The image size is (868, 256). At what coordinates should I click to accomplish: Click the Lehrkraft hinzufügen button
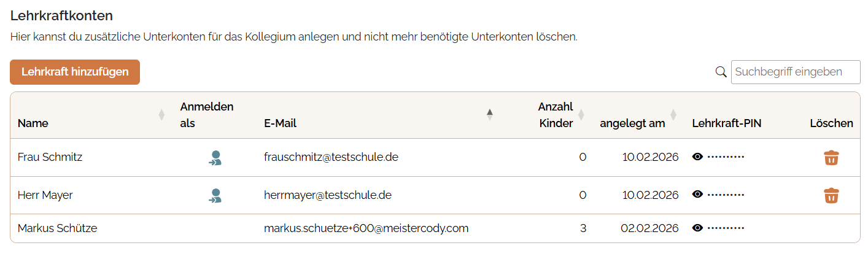75,72
